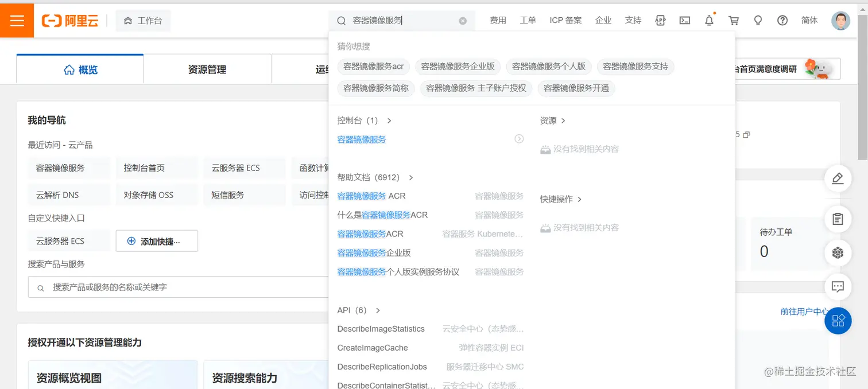Open the 工作台 workbench button
This screenshot has height=389, width=868.
tap(143, 21)
